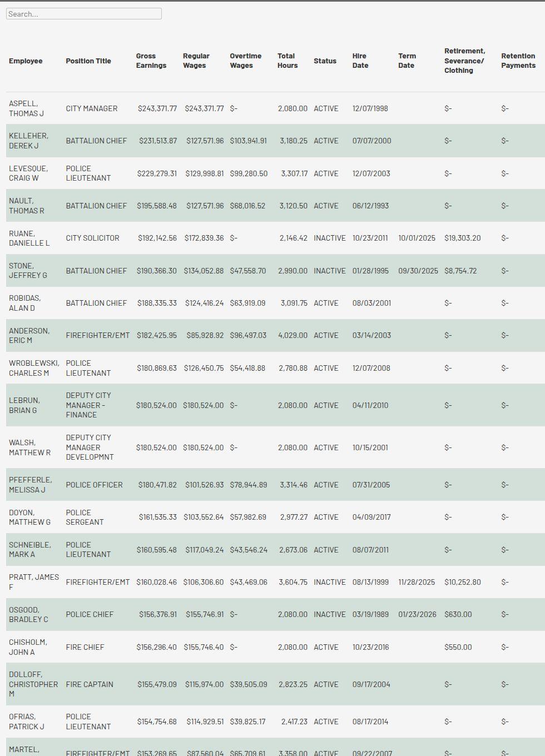Select term date 11/28/2025

(417, 582)
